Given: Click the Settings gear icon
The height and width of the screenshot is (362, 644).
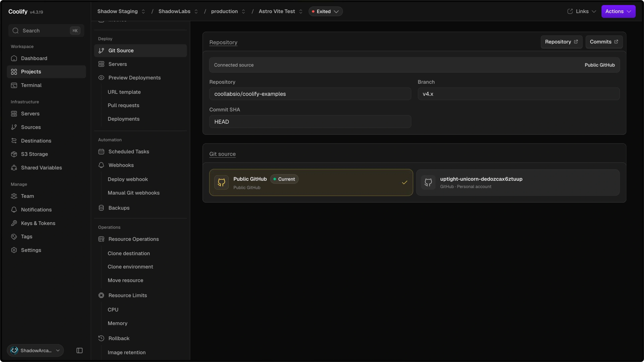Looking at the screenshot, I should [14, 250].
